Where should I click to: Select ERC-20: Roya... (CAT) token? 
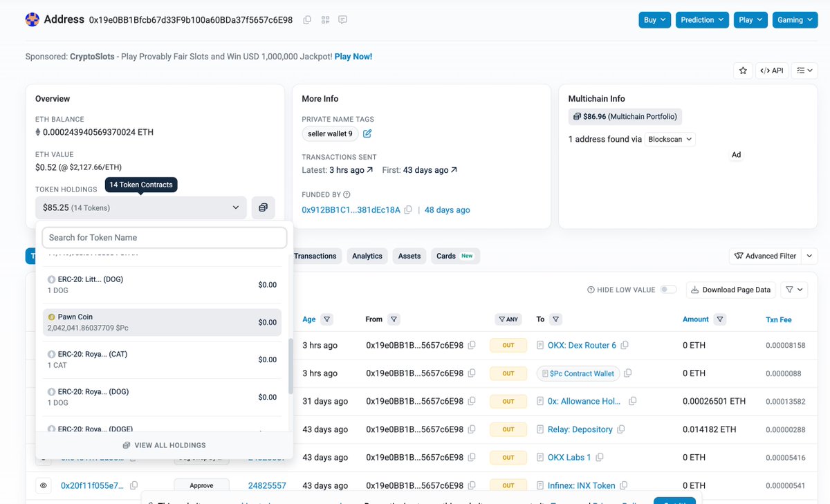[162, 360]
